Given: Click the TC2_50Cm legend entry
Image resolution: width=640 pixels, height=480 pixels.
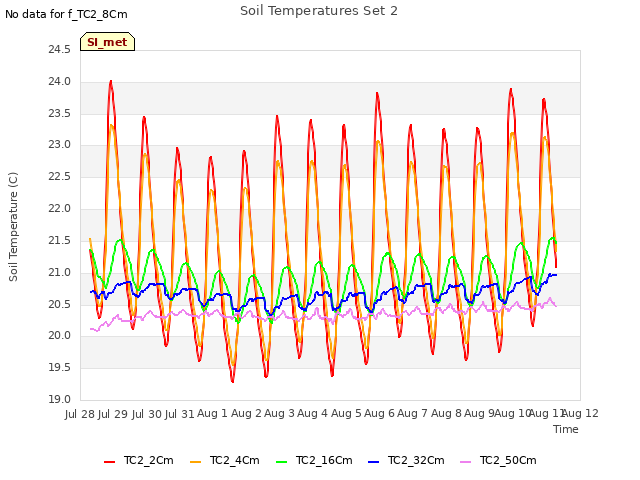Looking at the screenshot, I should 498,460.
